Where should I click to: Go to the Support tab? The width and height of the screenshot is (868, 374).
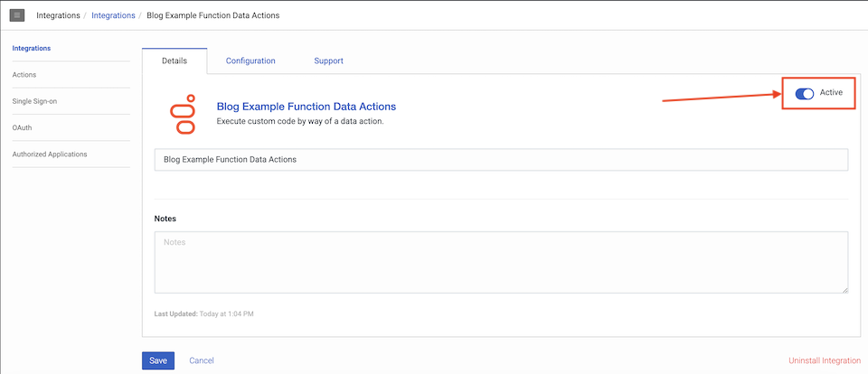328,61
